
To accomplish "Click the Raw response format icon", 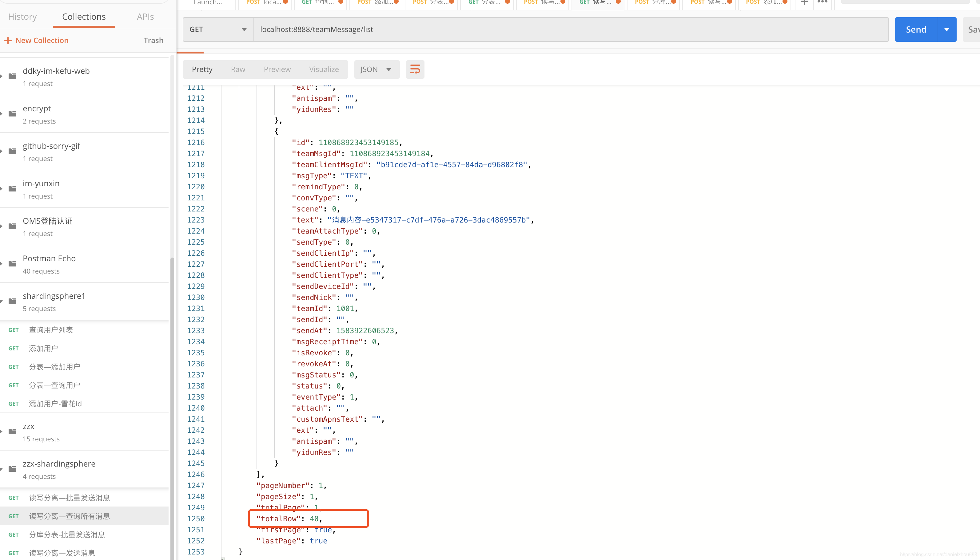I will tap(238, 69).
